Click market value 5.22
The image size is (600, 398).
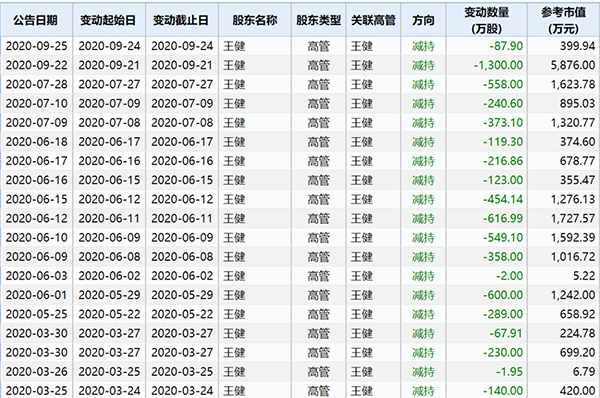coord(584,276)
